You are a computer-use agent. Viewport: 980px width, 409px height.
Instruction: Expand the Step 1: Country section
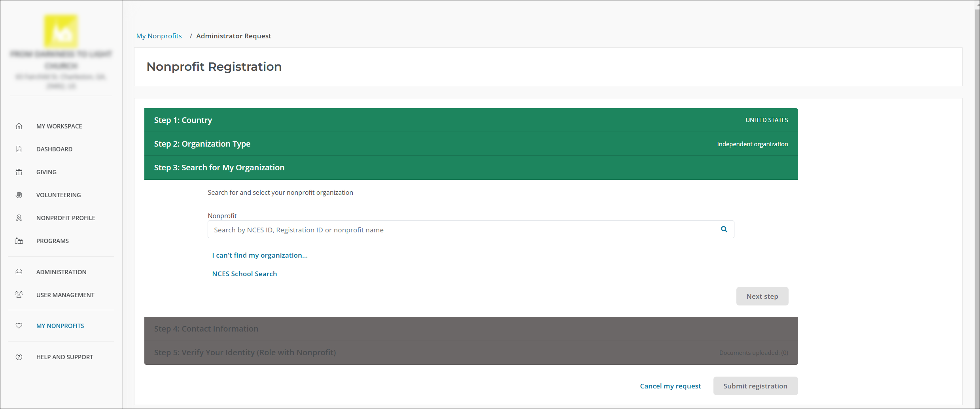pyautogui.click(x=471, y=120)
